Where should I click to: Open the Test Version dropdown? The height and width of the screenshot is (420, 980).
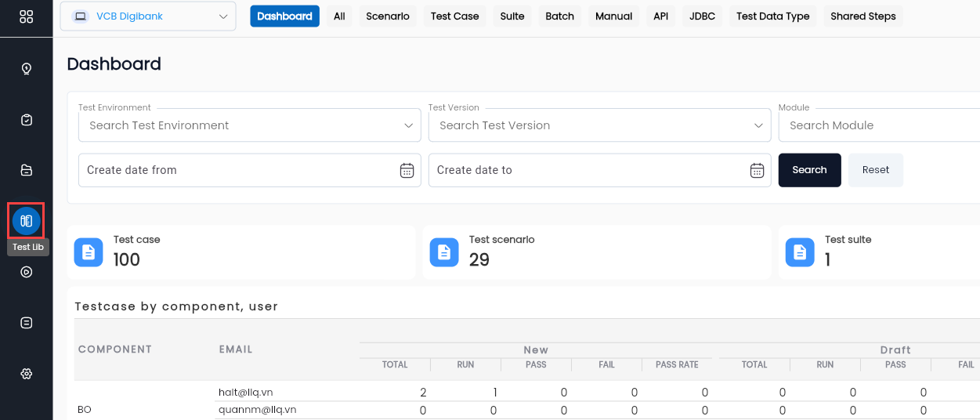pos(599,125)
